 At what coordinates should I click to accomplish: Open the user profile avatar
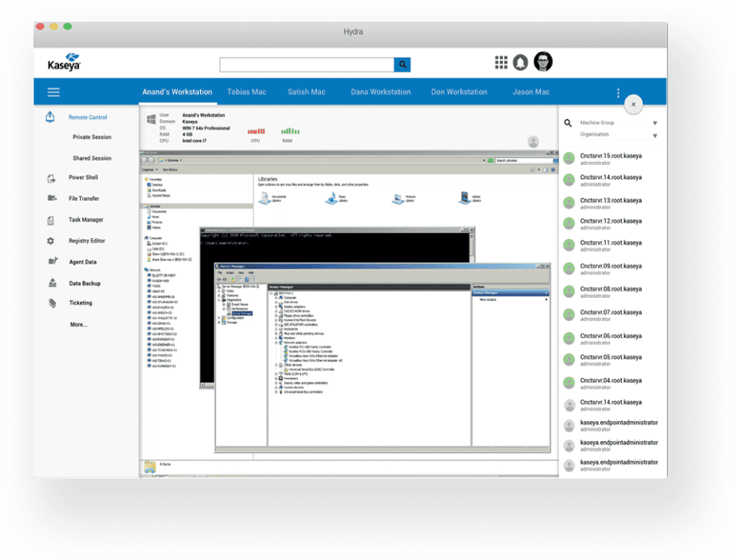tap(543, 61)
